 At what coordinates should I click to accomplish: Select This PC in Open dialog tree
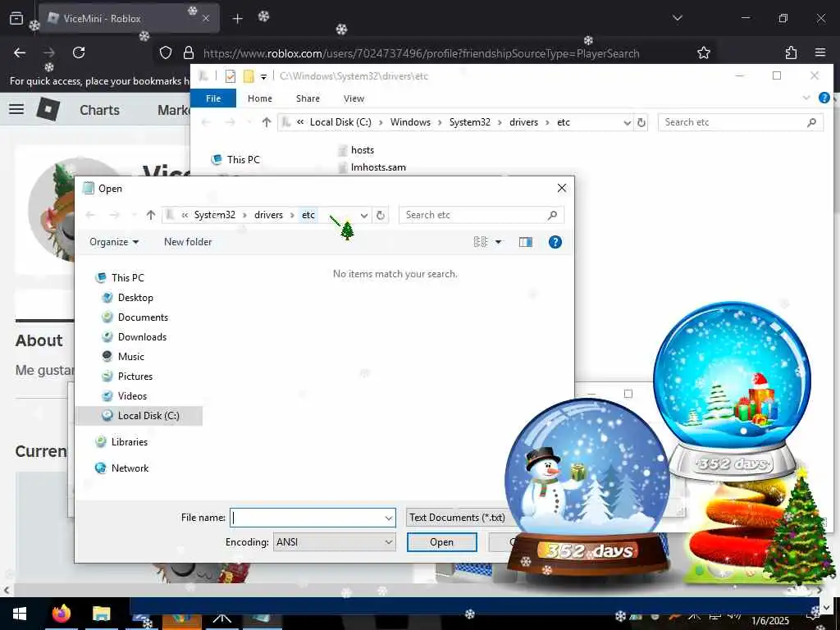120,277
